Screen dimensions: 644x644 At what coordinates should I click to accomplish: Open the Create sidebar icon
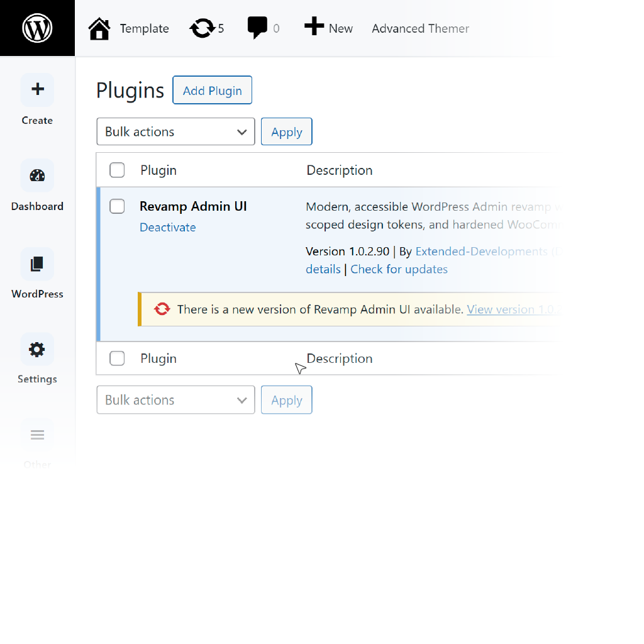point(37,90)
